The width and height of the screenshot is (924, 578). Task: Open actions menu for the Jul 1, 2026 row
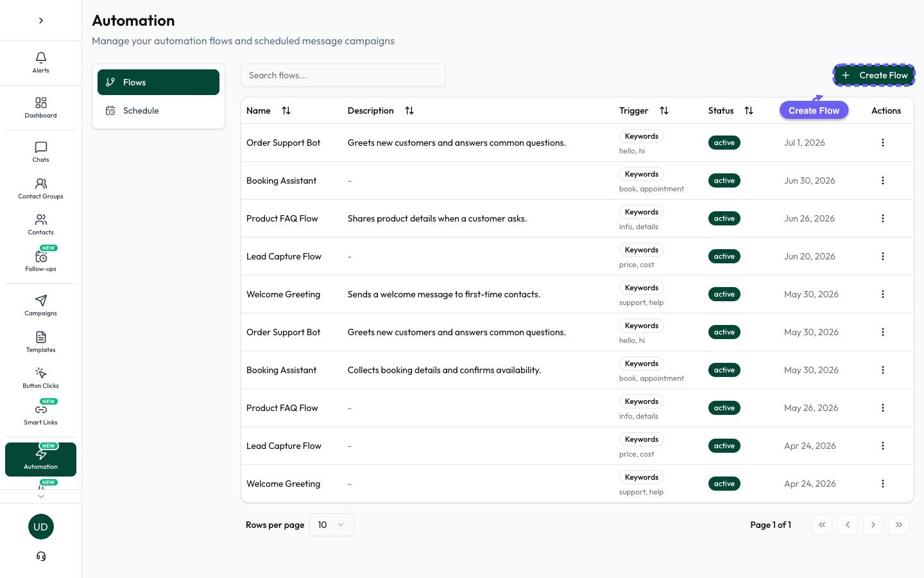tap(883, 143)
